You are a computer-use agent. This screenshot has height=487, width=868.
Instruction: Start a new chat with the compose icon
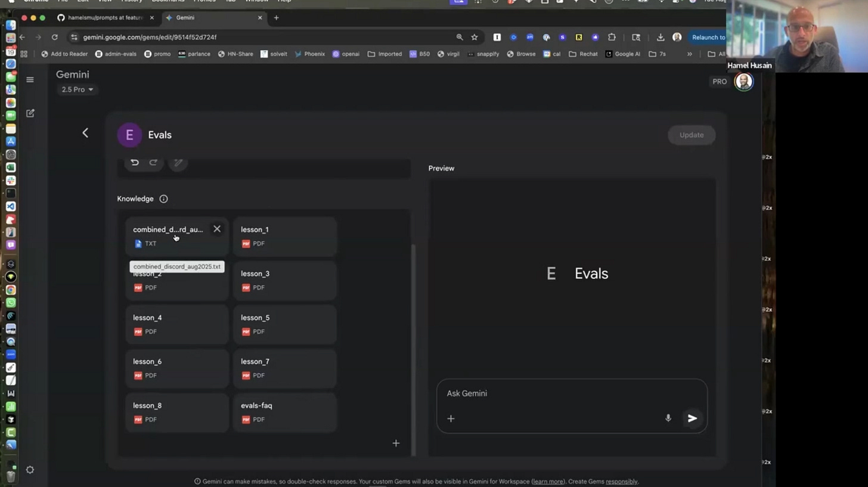[x=30, y=113]
